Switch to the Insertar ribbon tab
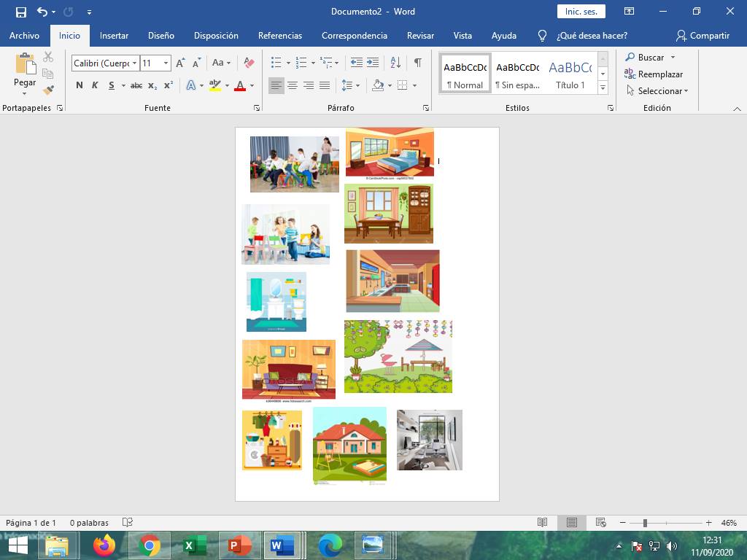The width and height of the screenshot is (747, 560). pos(114,35)
